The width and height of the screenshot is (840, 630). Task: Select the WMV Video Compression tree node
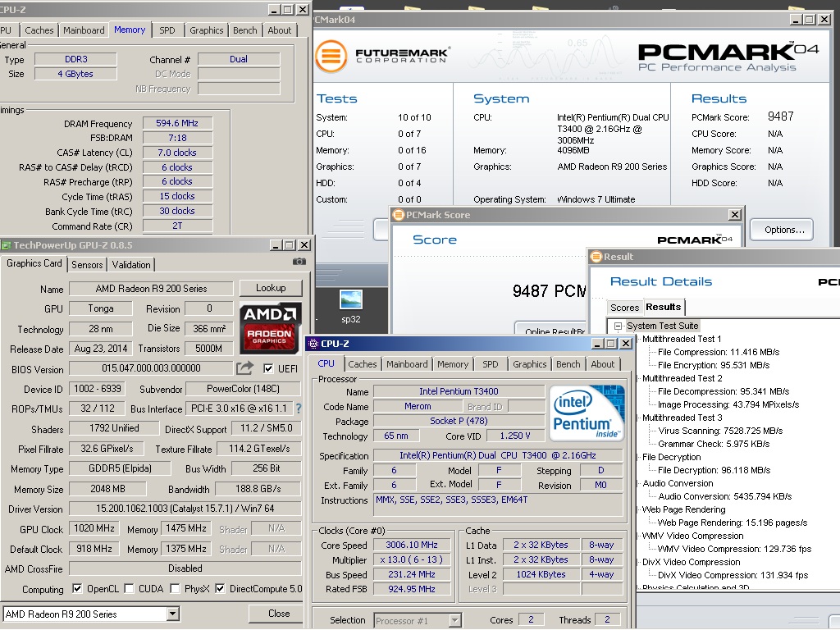coord(692,536)
